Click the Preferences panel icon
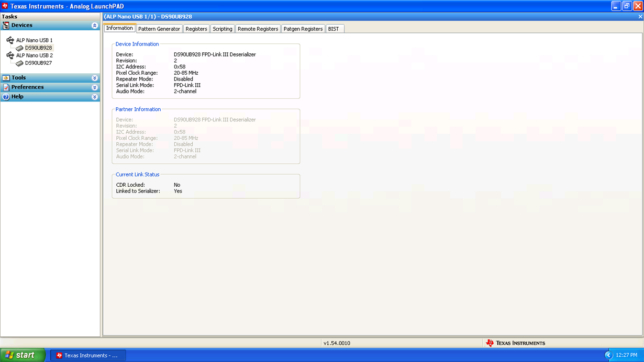644x362 pixels. pyautogui.click(x=6, y=87)
